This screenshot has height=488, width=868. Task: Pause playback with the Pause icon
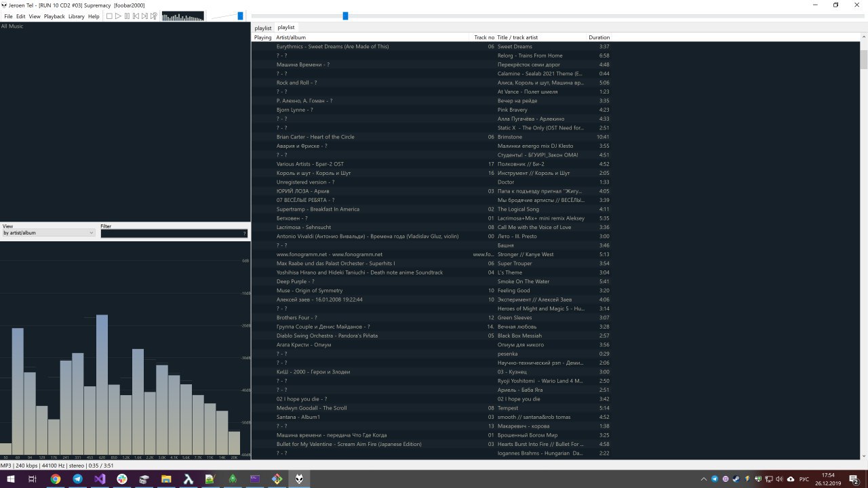tap(127, 16)
